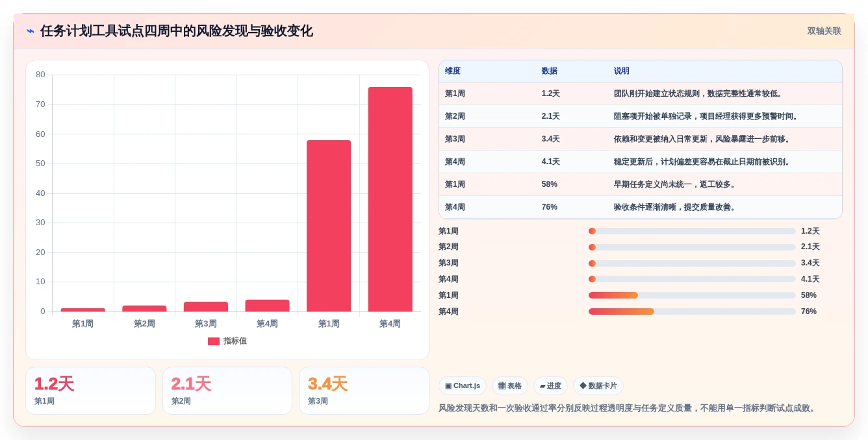Viewport: 868px width, 440px height.
Task: Click the progress bar showing 2.1天
Action: (x=692, y=247)
